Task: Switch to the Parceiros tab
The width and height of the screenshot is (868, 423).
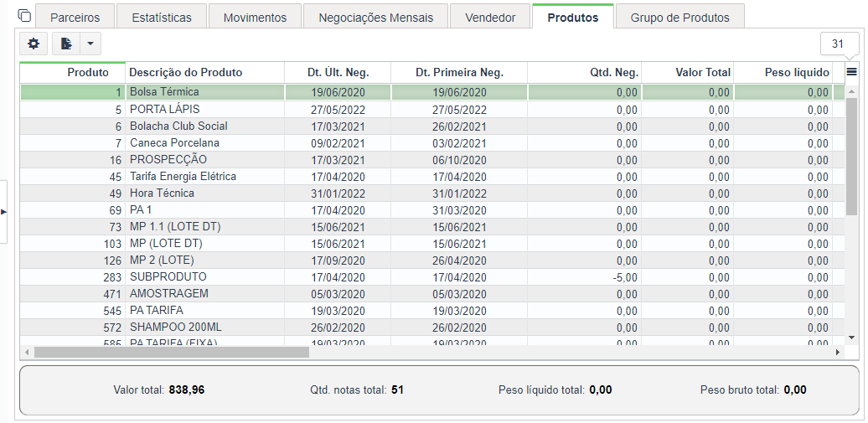Action: [75, 18]
